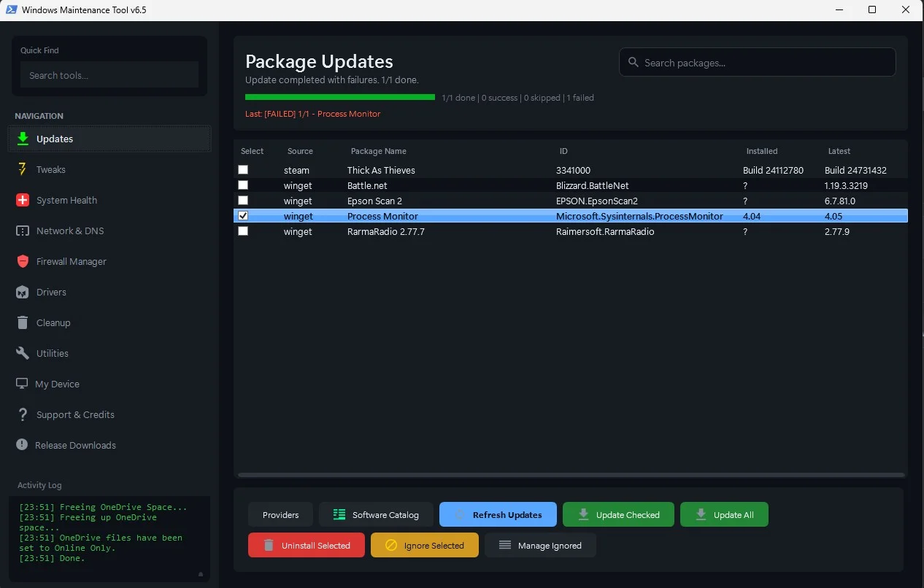Screen dimensions: 924x588
Task: Click the My Device monitor icon
Action: pyautogui.click(x=22, y=384)
